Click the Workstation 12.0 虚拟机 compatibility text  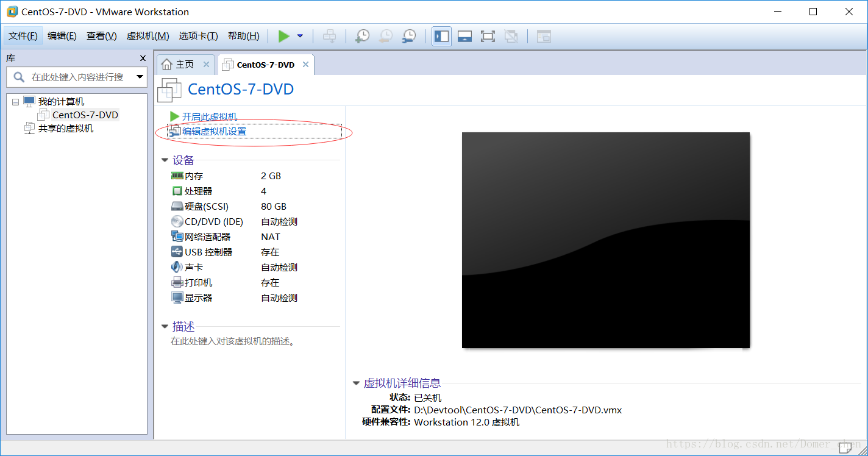[467, 422]
